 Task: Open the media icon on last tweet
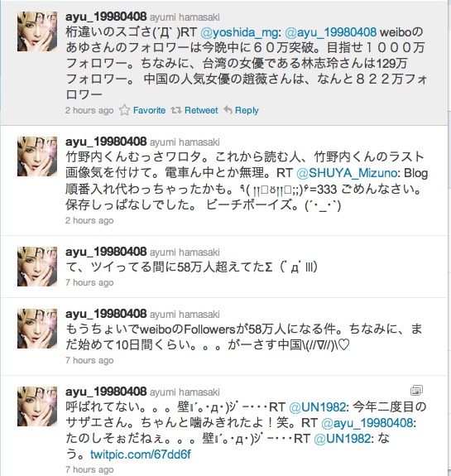pos(416,391)
